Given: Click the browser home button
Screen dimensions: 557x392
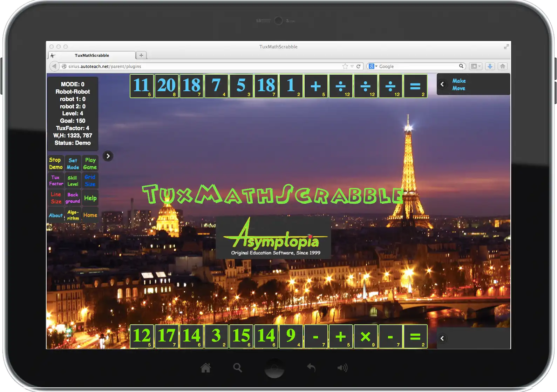Looking at the screenshot, I should (x=503, y=66).
